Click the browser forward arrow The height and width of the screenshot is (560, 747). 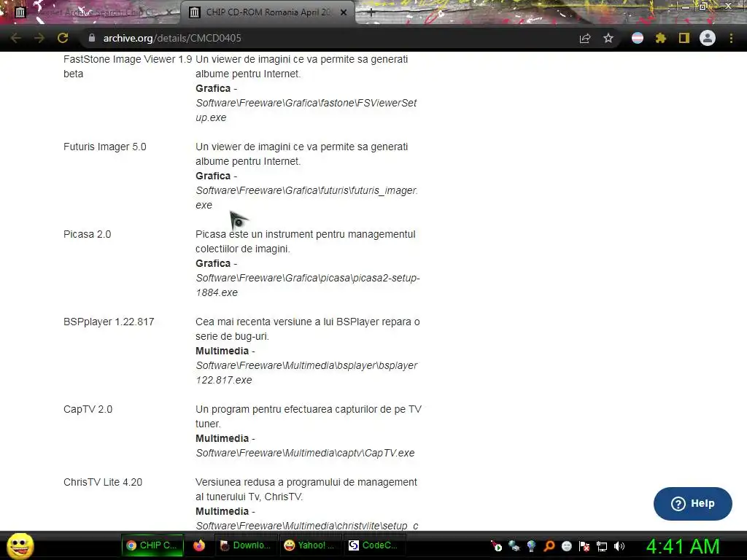[x=39, y=38]
